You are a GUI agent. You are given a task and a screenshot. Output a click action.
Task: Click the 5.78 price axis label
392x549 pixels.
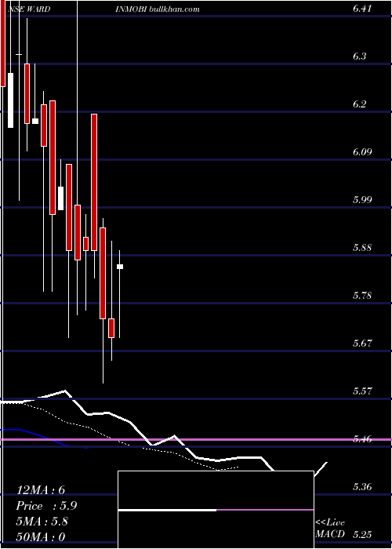pos(362,296)
